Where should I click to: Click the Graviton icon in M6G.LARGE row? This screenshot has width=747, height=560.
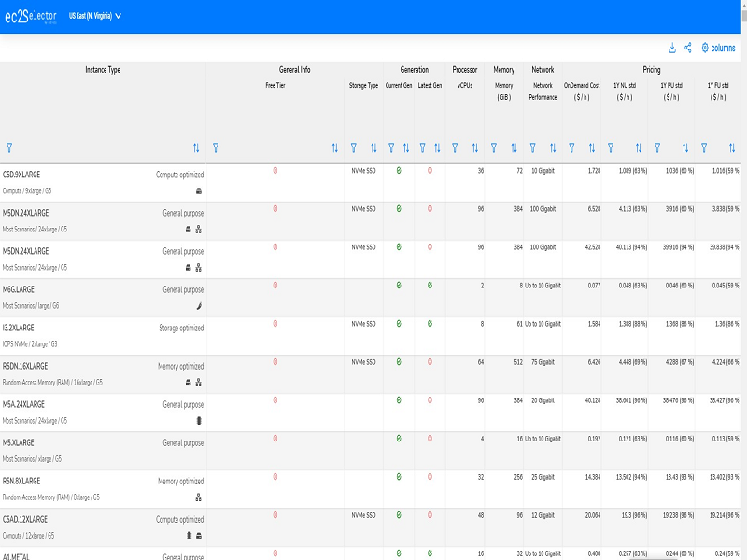tap(199, 306)
